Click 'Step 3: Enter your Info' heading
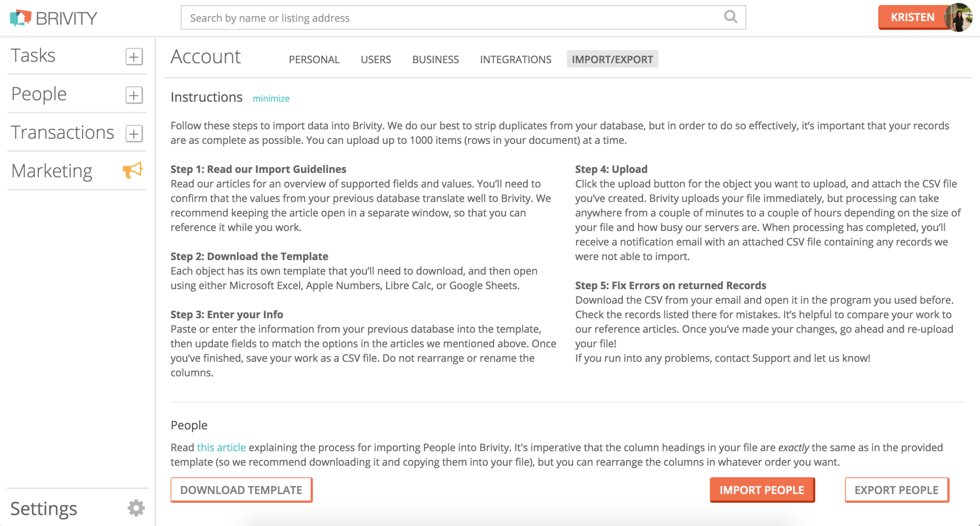The height and width of the screenshot is (526, 980). 227,314
